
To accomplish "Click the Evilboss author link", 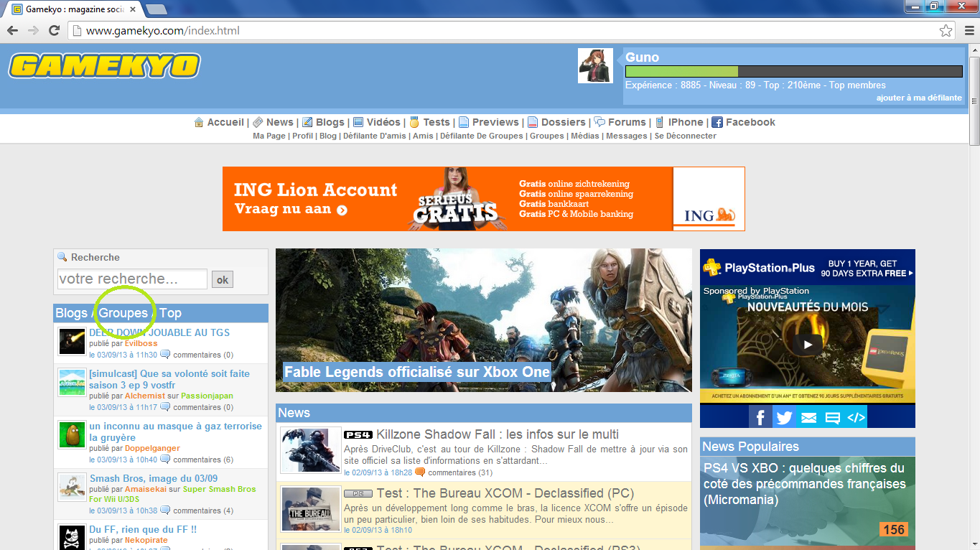I will click(141, 343).
